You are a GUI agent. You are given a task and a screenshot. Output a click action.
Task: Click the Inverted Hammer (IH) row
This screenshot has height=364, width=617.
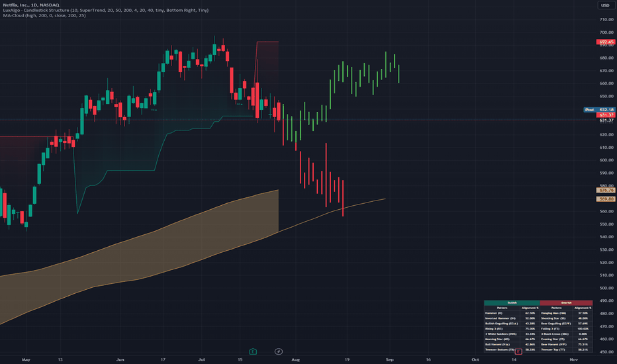pyautogui.click(x=512, y=318)
